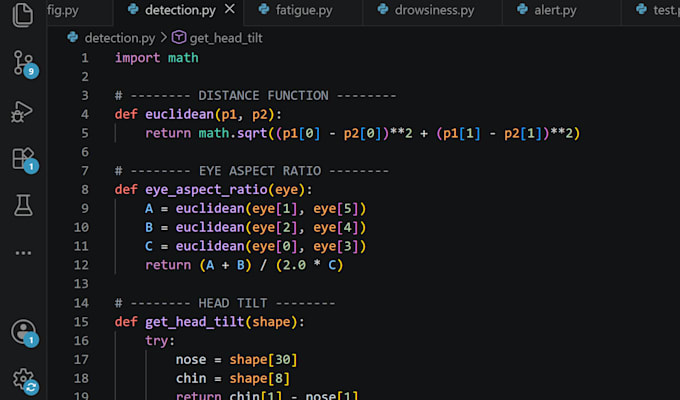Open Extensions view with 1 update
Viewport: 680px width, 400px height.
click(x=24, y=160)
